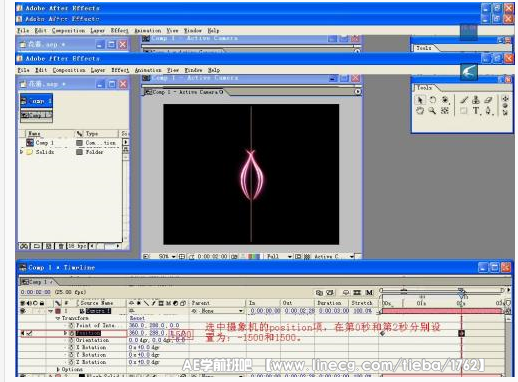Select the Orbit Camera tool

pos(445,99)
